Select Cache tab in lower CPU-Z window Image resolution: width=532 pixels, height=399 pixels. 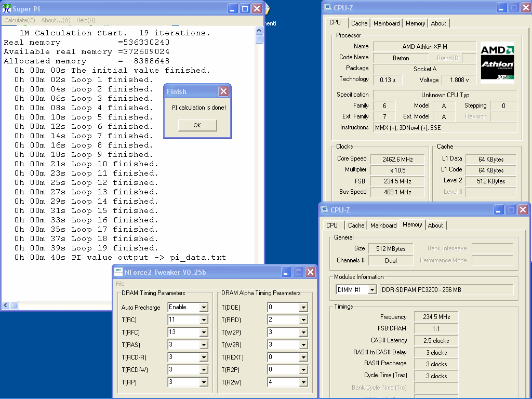[356, 225]
